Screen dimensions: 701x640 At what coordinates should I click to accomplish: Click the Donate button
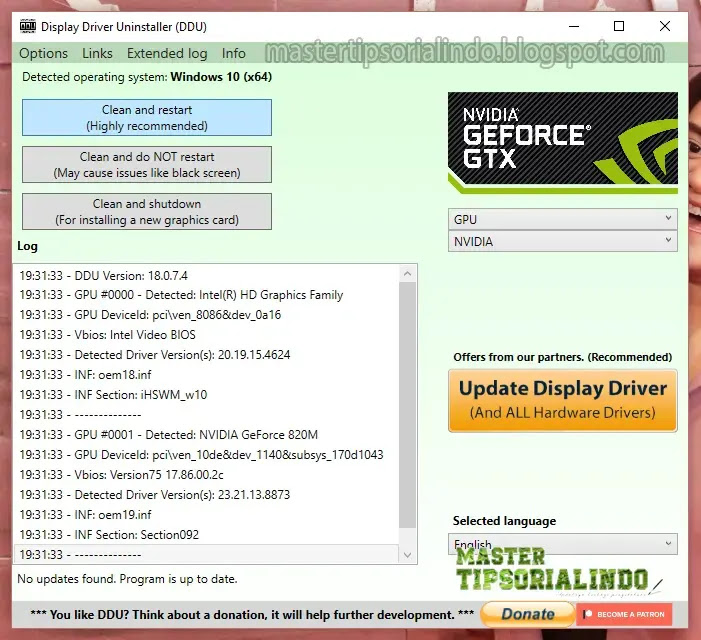[528, 614]
